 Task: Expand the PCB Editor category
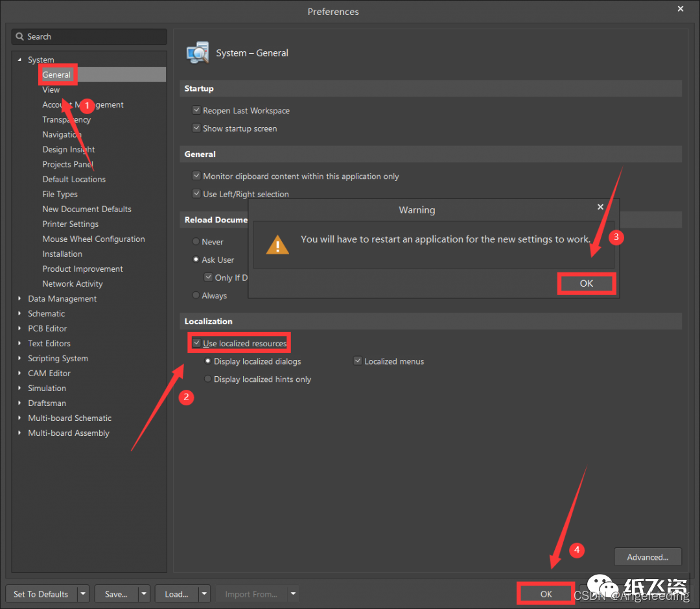click(x=19, y=329)
